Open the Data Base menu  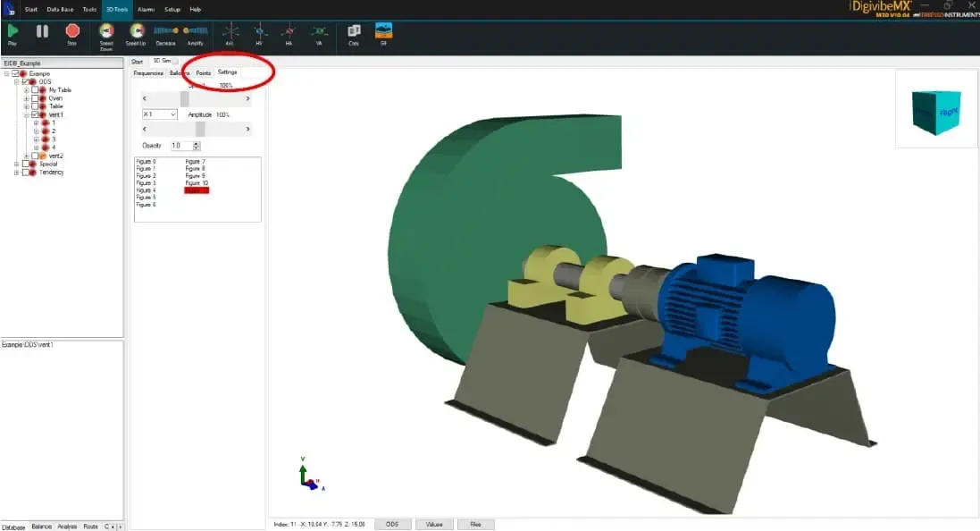tap(60, 9)
